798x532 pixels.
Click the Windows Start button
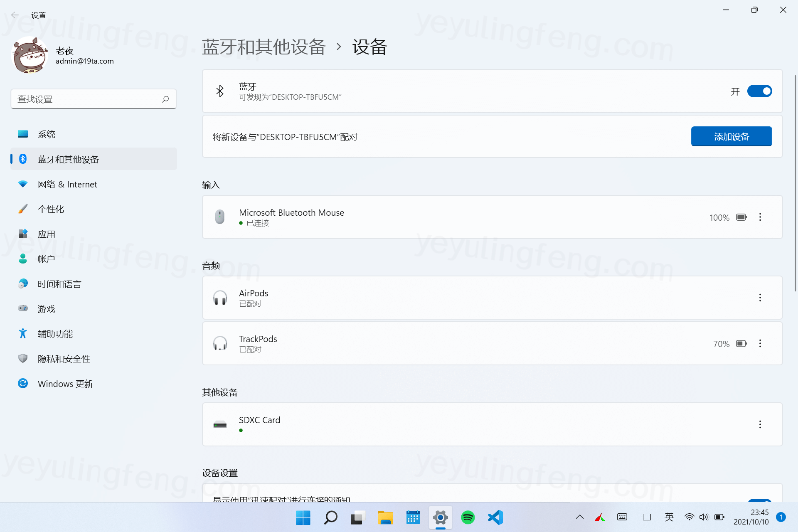(x=303, y=517)
